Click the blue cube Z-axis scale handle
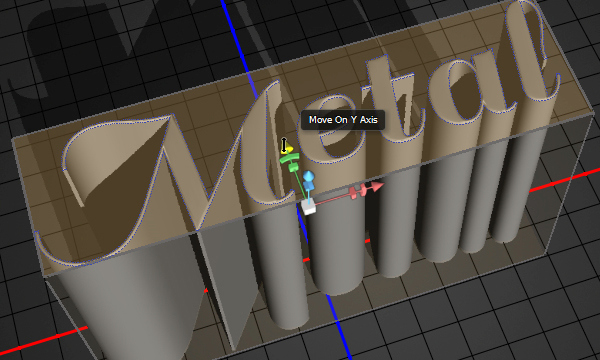The height and width of the screenshot is (360, 600). [308, 185]
